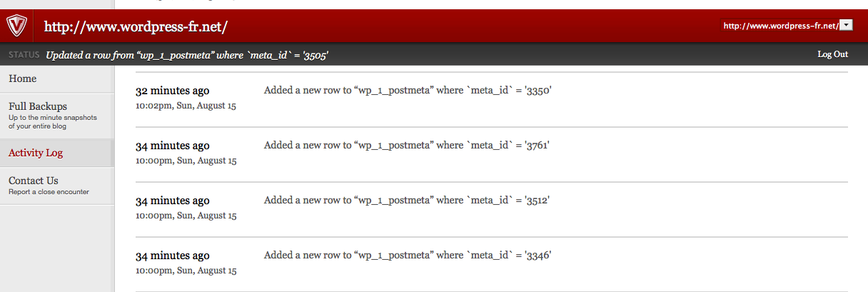Select log entry for meta_id 3350
868x292 pixels.
(408, 91)
